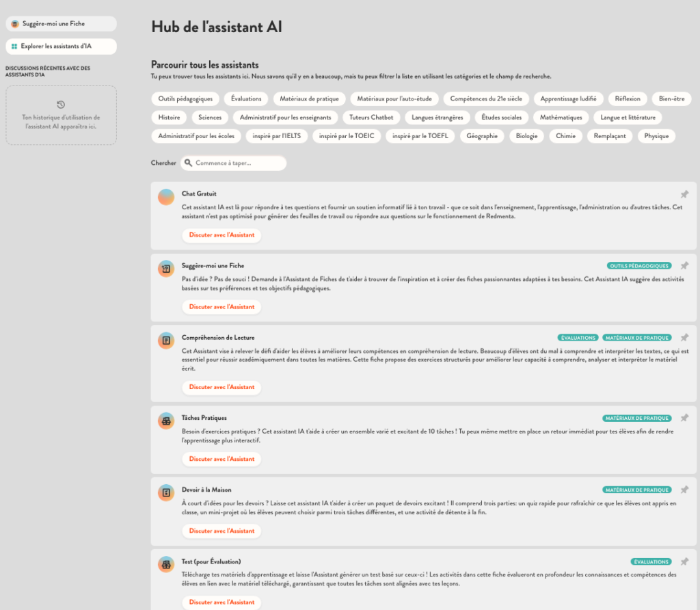Select the inspiré par le TOEFL filter
The width and height of the screenshot is (700, 610).
tap(420, 136)
